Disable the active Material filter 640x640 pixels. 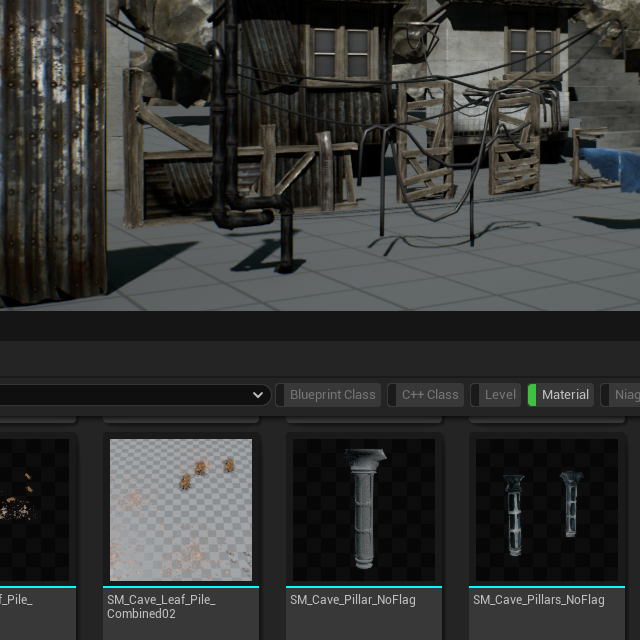[x=564, y=395]
